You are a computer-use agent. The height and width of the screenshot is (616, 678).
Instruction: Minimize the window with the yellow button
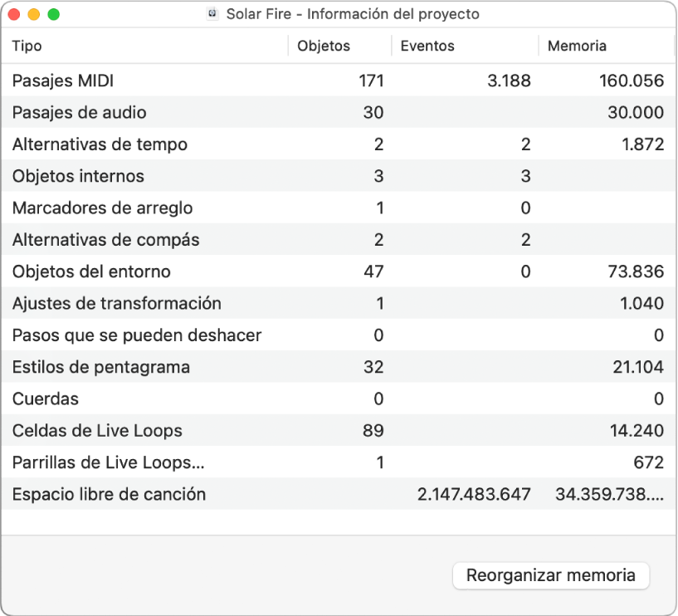click(34, 14)
